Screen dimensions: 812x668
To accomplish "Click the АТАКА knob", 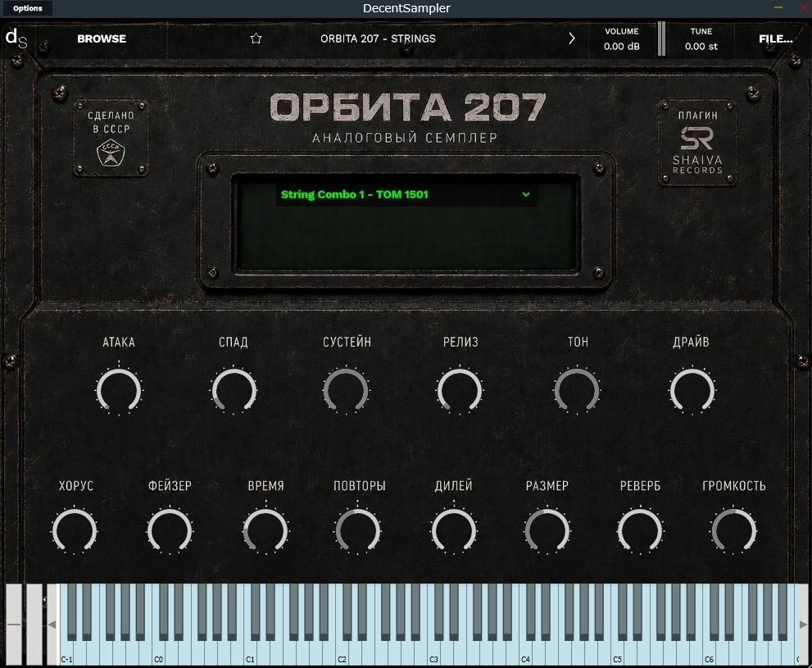I will pyautogui.click(x=119, y=390).
